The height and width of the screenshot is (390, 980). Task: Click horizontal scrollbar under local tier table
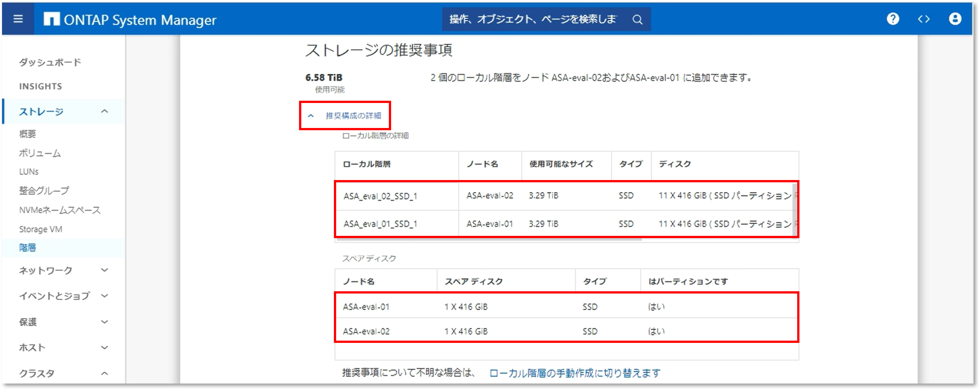point(489,239)
